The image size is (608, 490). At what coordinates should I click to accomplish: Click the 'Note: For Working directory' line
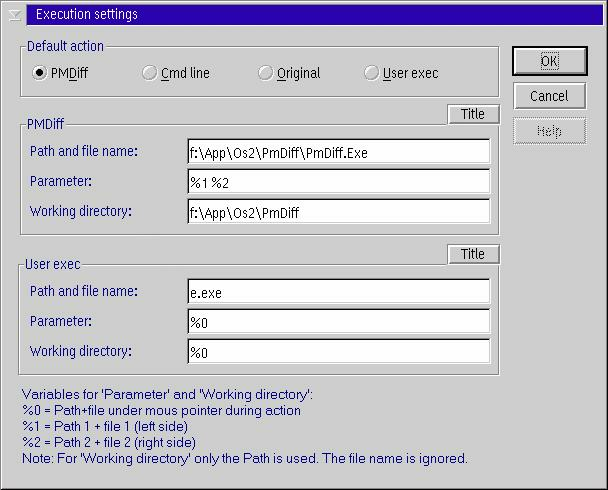coord(245,459)
